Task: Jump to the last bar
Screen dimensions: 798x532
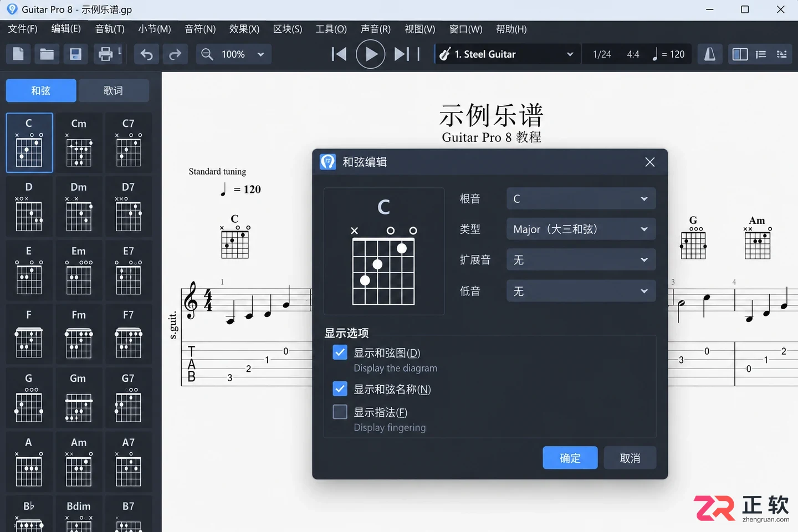Action: [402, 54]
